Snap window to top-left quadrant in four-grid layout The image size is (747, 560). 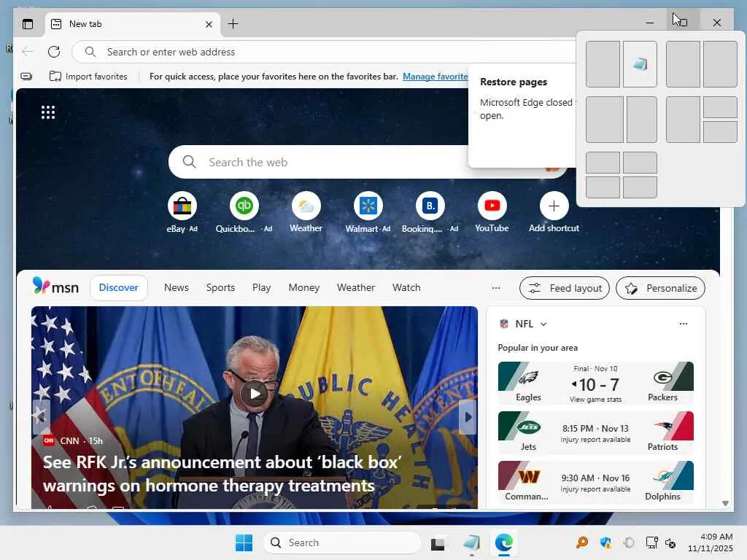pyautogui.click(x=603, y=163)
